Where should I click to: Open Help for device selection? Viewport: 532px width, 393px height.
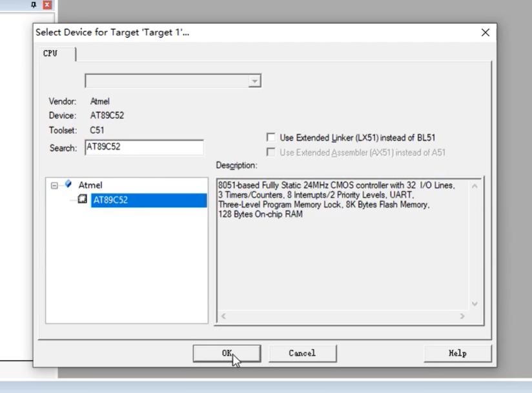(457, 354)
